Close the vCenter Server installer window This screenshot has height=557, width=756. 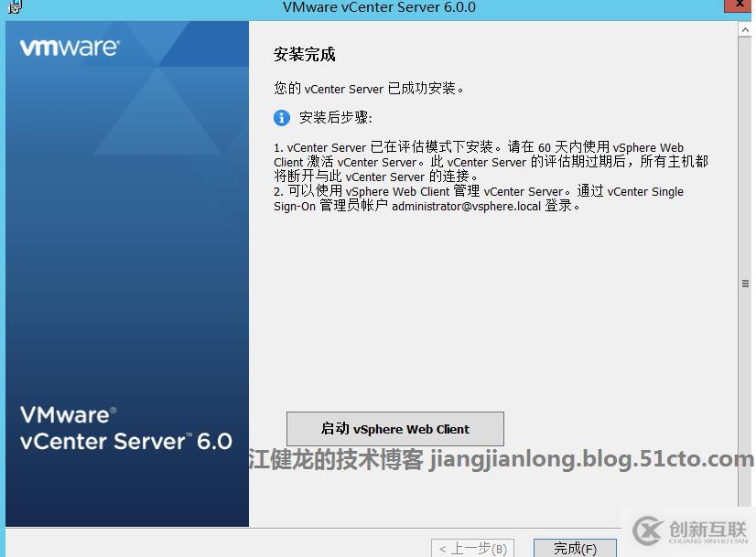[x=740, y=5]
